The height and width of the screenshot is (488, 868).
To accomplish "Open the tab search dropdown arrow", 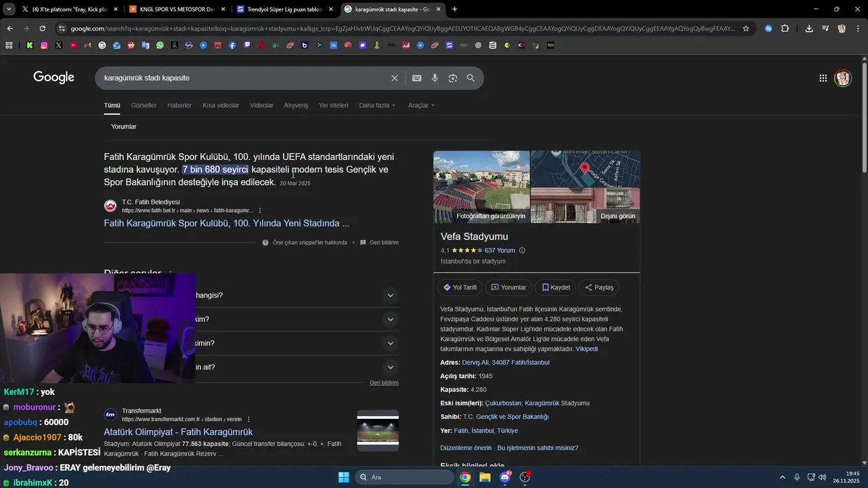I will pos(9,9).
